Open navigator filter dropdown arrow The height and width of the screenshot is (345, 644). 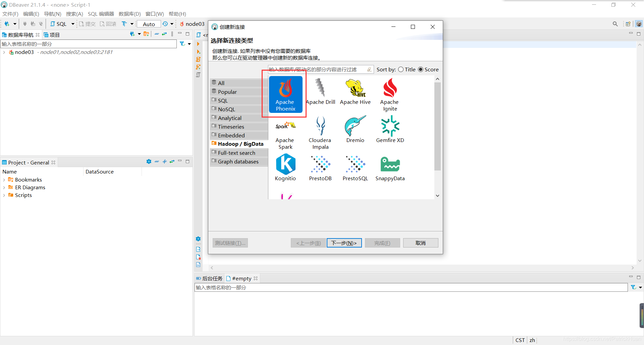[190, 44]
